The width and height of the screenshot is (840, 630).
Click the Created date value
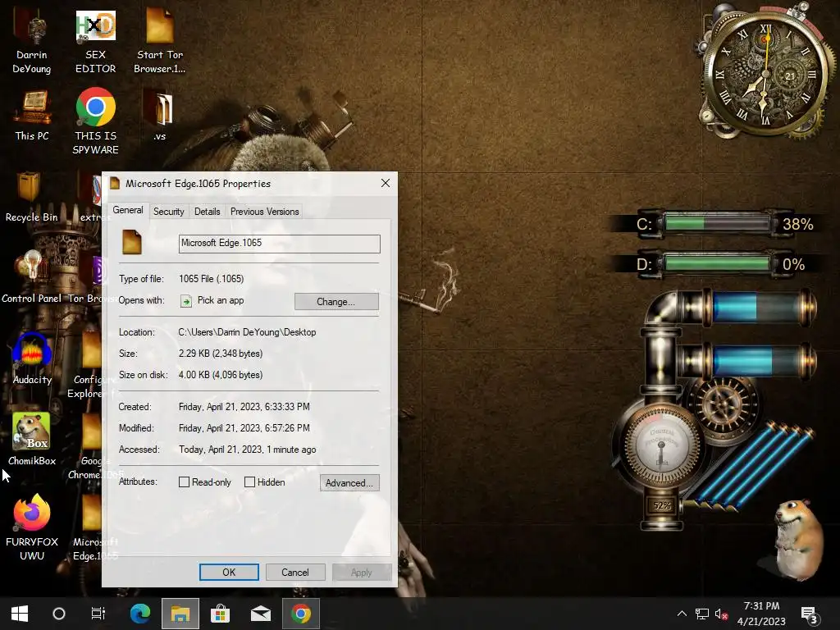(244, 407)
